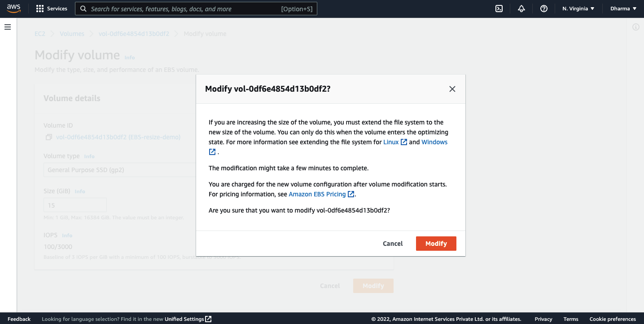The height and width of the screenshot is (324, 644).
Task: Open the Dharma account menu
Action: point(623,9)
